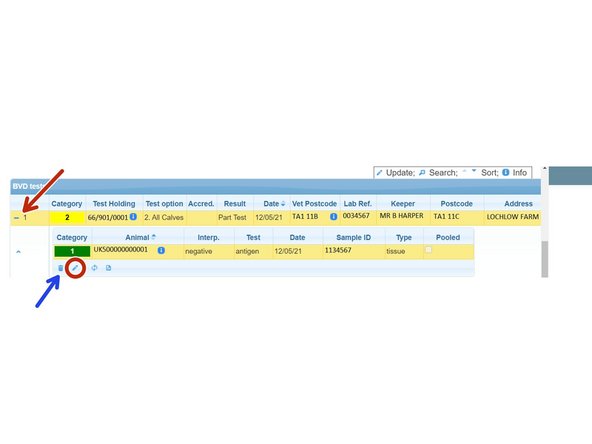Click the Test Holding column header
Image resolution: width=592 pixels, height=444 pixels.
coord(114,204)
